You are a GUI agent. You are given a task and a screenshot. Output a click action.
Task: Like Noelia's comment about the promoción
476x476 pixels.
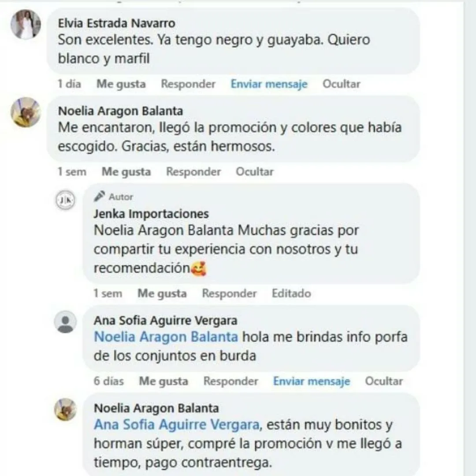[126, 171]
